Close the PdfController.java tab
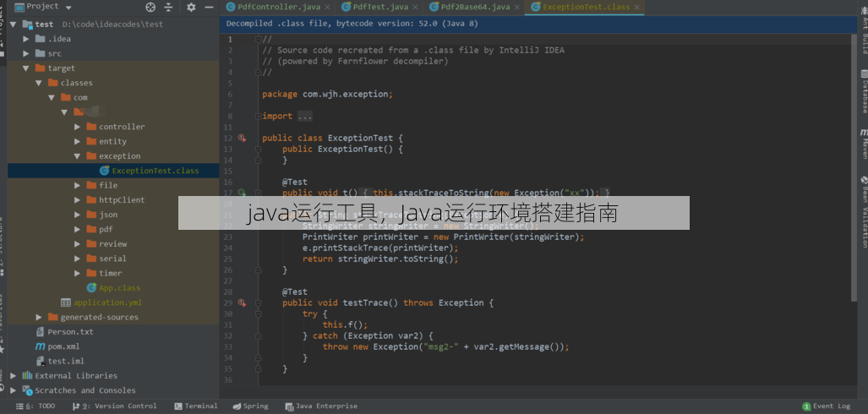The image size is (868, 414). pyautogui.click(x=327, y=8)
